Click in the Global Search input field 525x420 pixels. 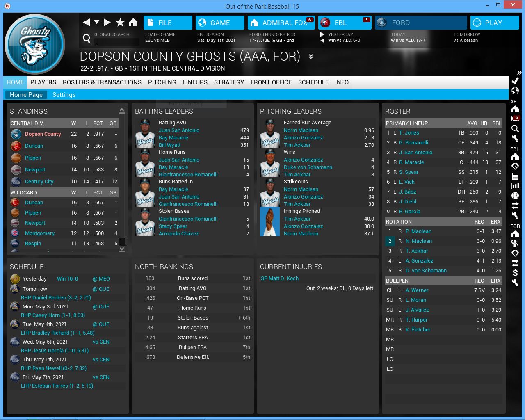click(117, 42)
